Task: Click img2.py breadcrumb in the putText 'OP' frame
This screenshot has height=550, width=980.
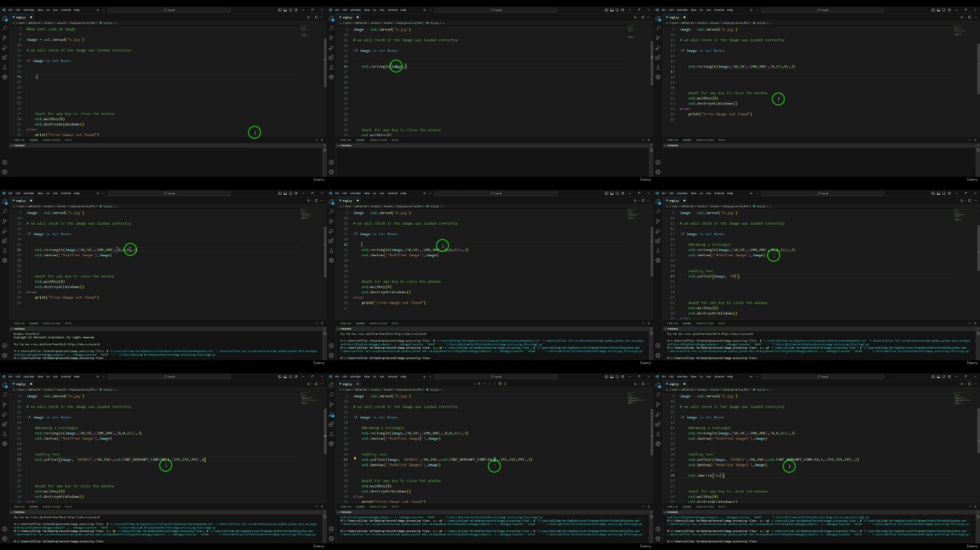Action: click(x=760, y=206)
